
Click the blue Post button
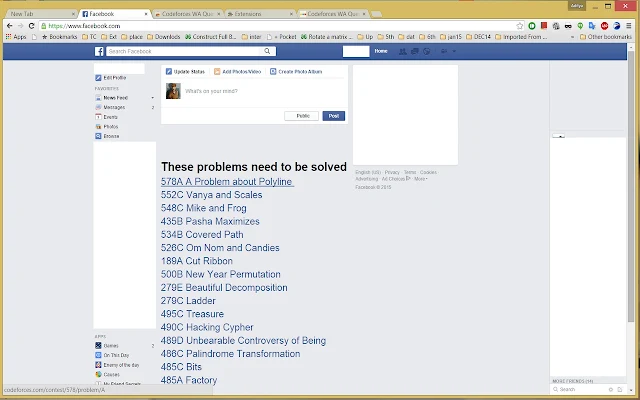click(x=334, y=116)
